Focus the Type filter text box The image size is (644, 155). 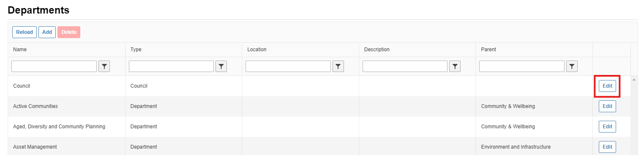[171, 66]
